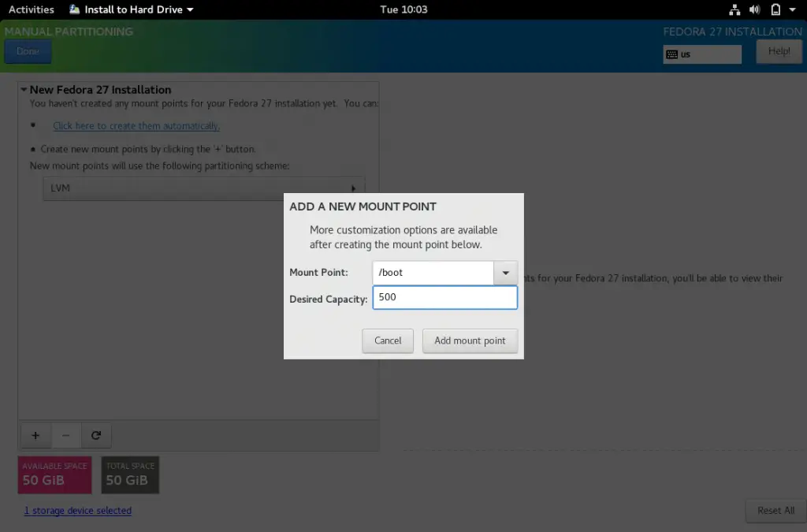Open the LVM partitioning scheme dropdown
Screen dimensions: 807x532
coord(204,188)
